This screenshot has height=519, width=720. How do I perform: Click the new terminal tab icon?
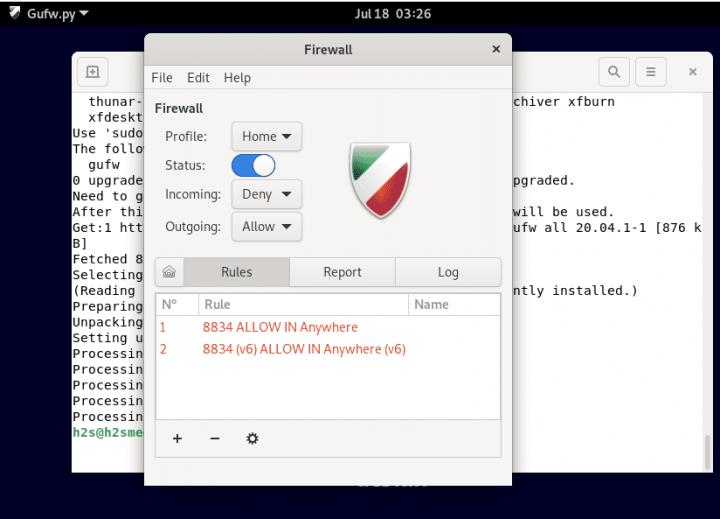point(92,72)
